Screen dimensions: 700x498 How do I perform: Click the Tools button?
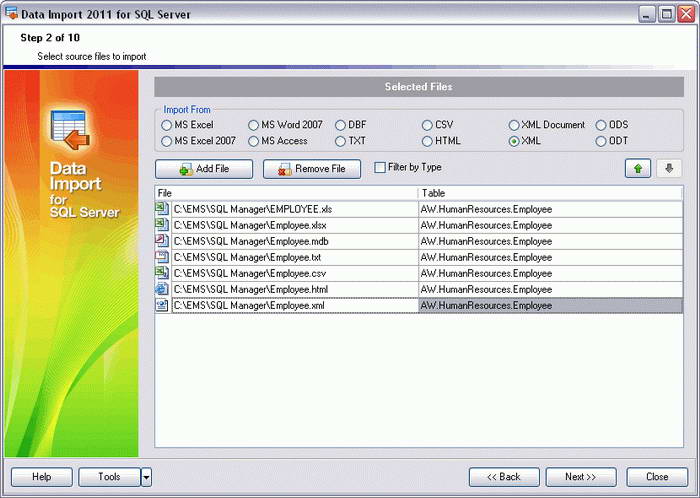[109, 477]
